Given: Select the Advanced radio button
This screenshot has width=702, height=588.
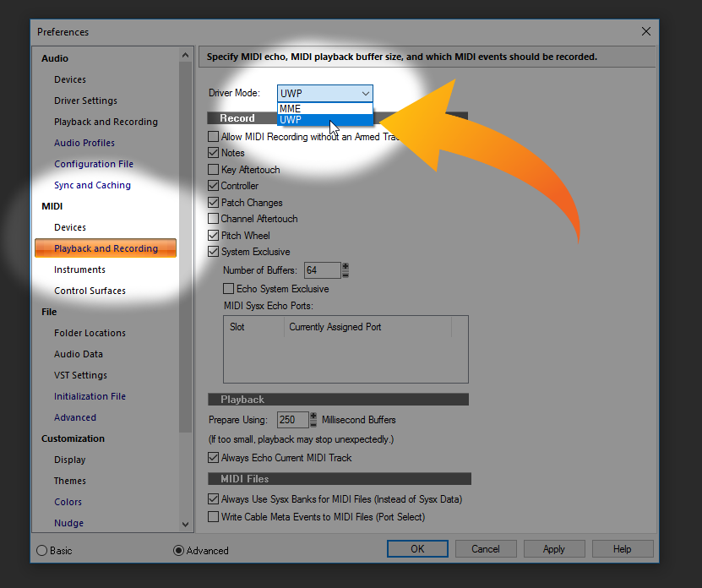Looking at the screenshot, I should 178,550.
